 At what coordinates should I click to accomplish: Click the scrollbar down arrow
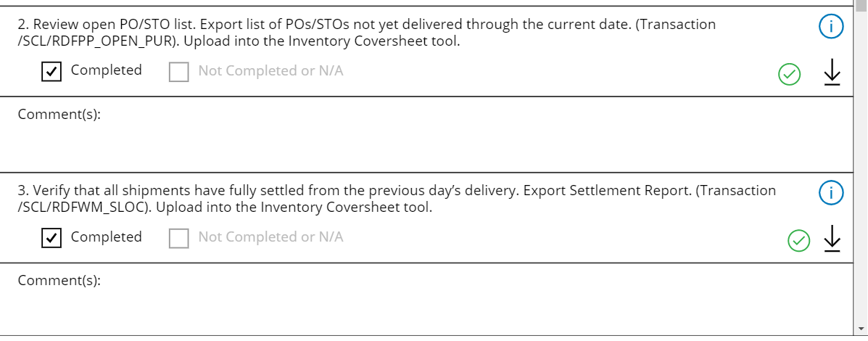pyautogui.click(x=861, y=327)
